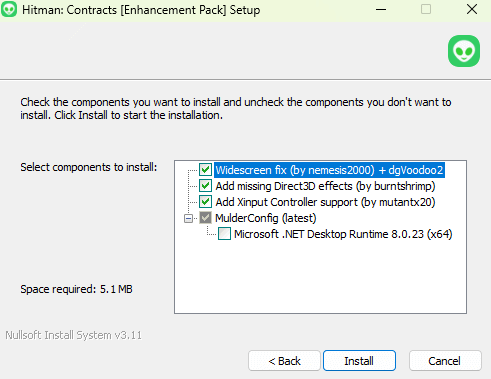Select Add Xinput Controller support entry

[325, 202]
